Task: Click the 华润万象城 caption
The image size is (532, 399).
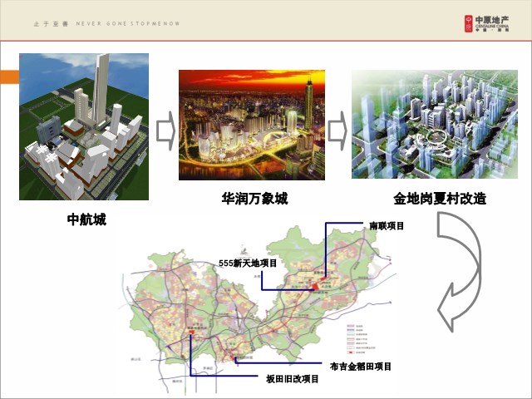Action: (254, 199)
